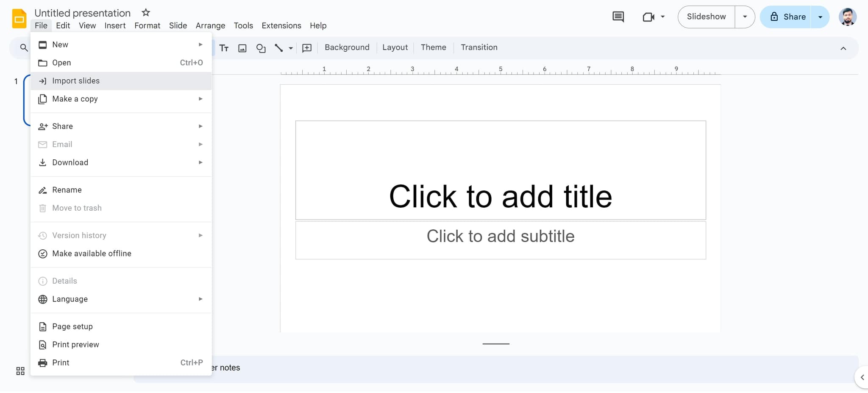
Task: Insert a shape
Action: click(x=260, y=48)
